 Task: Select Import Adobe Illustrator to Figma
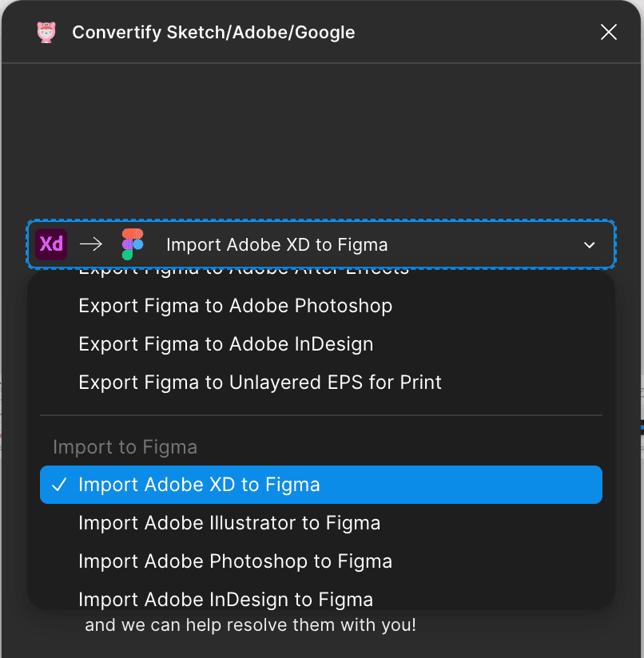[229, 523]
